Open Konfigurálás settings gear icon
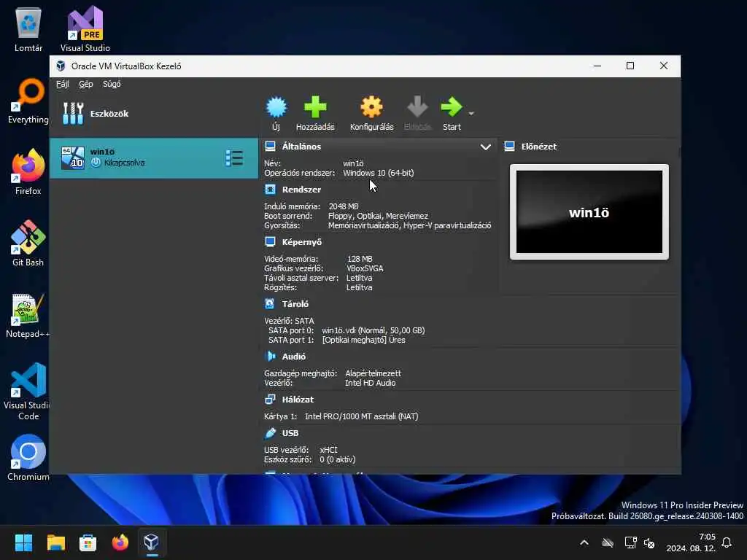The height and width of the screenshot is (560, 747). pos(371,108)
